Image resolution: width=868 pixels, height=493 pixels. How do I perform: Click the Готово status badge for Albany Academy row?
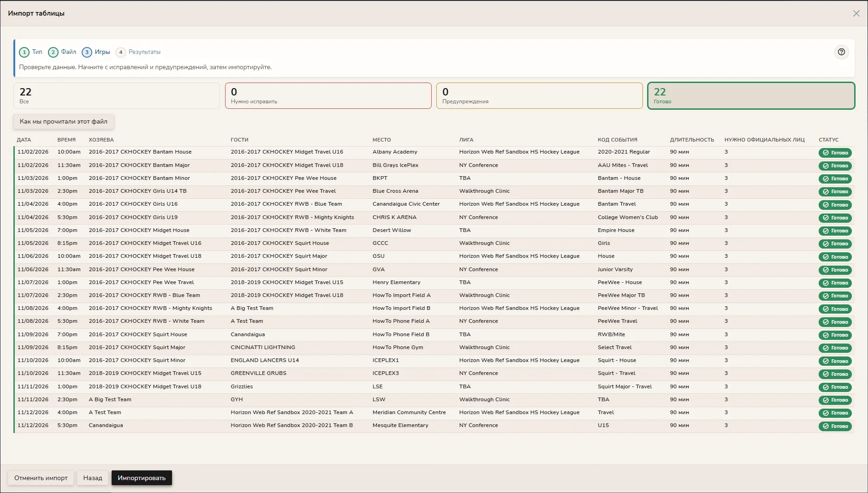click(x=835, y=153)
